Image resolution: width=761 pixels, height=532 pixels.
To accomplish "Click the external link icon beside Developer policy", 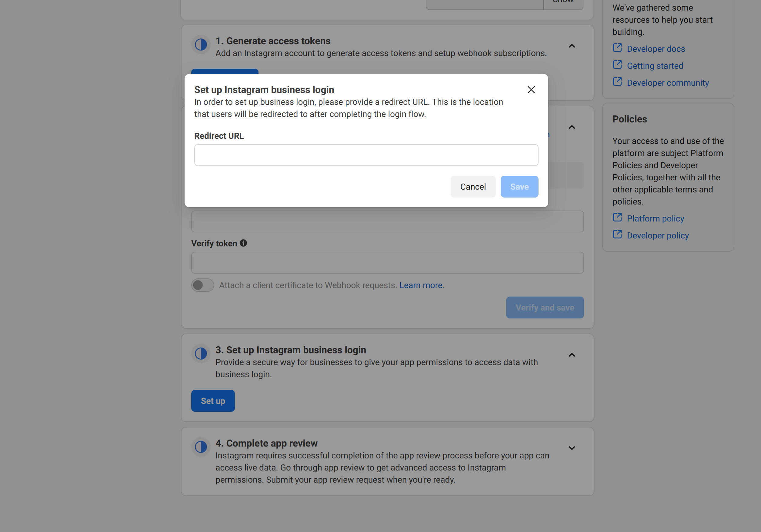I will tap(618, 234).
